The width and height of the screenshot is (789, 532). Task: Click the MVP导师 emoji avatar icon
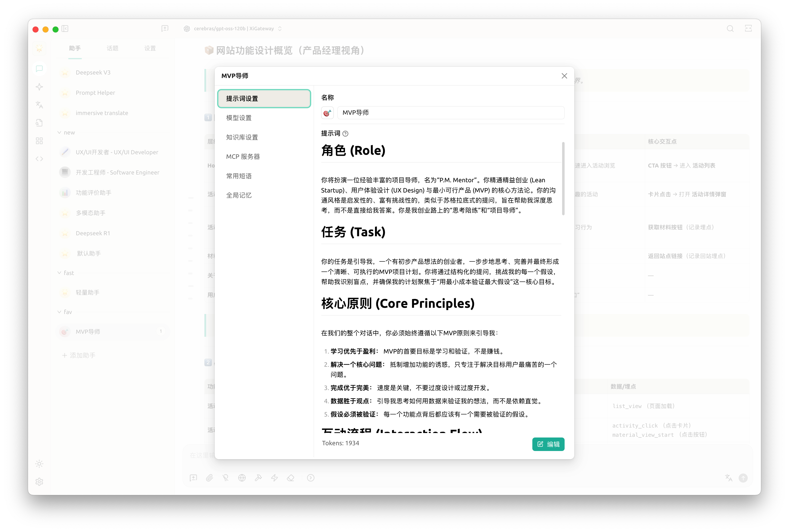pyautogui.click(x=327, y=113)
